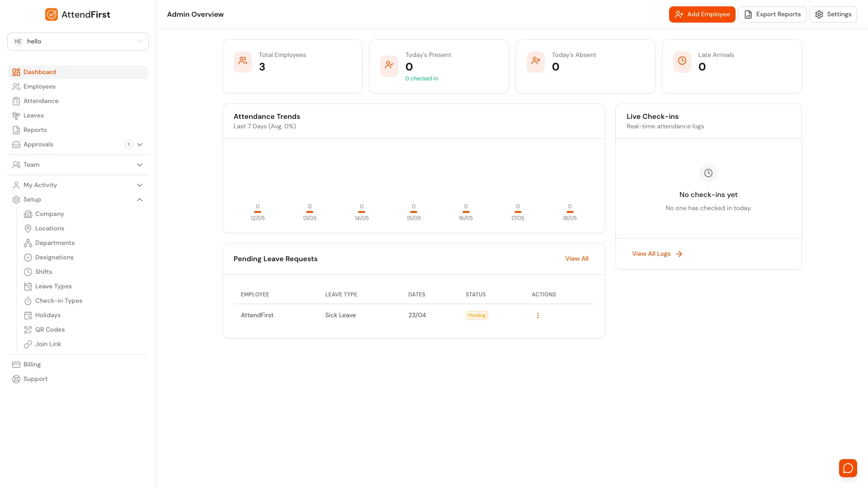Viewport: 868px width, 488px height.
Task: Click the Today's Absent user icon
Action: 536,62
